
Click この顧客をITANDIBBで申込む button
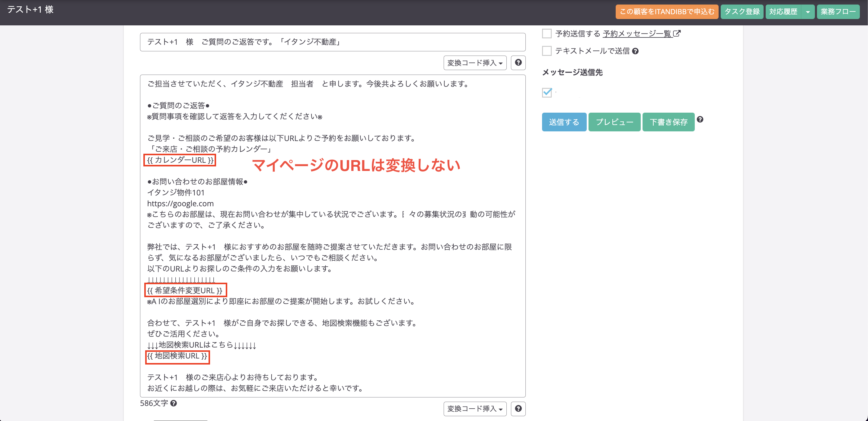667,12
